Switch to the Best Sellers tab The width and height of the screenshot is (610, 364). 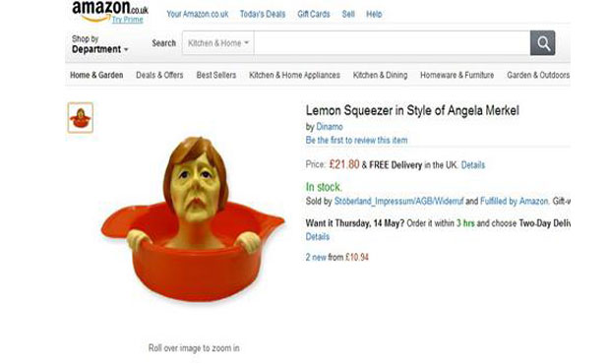pyautogui.click(x=216, y=75)
